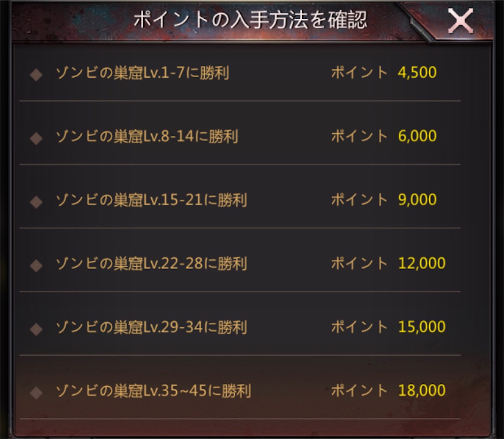Click the diamond icon beside ゾンビの巣窟Lv.1-7
This screenshot has height=439, width=504.
[37, 72]
